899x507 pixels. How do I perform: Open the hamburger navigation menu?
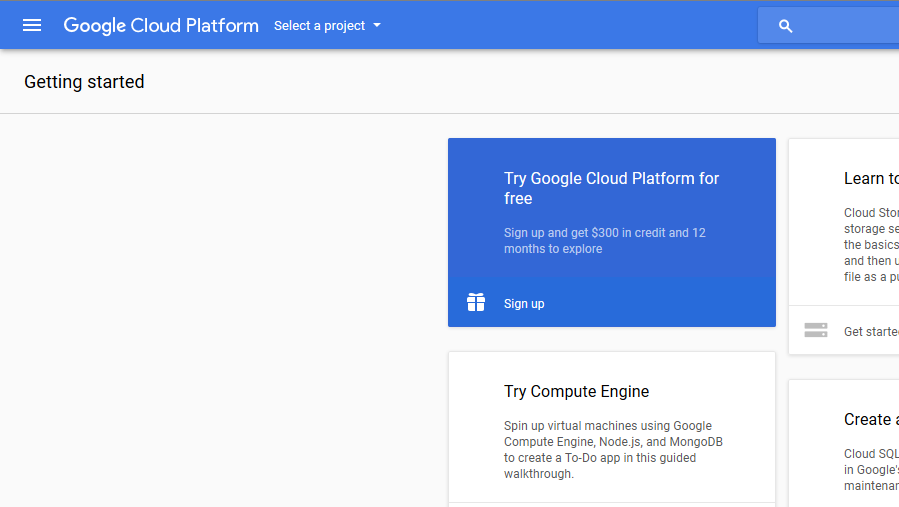pos(32,25)
